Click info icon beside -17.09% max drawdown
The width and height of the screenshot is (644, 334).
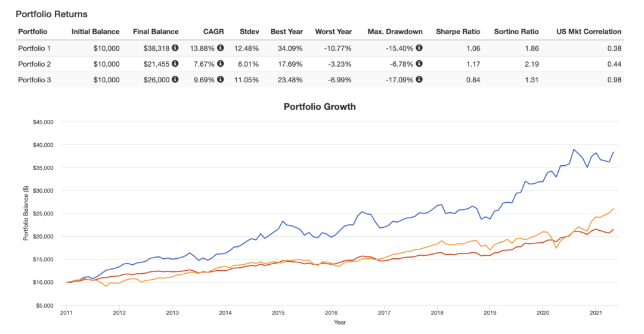point(419,79)
